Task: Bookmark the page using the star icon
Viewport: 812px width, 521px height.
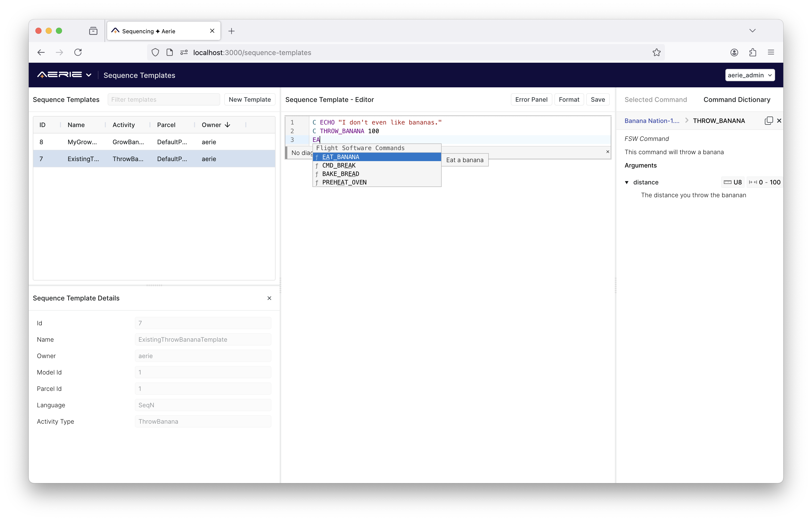Action: pyautogui.click(x=656, y=52)
